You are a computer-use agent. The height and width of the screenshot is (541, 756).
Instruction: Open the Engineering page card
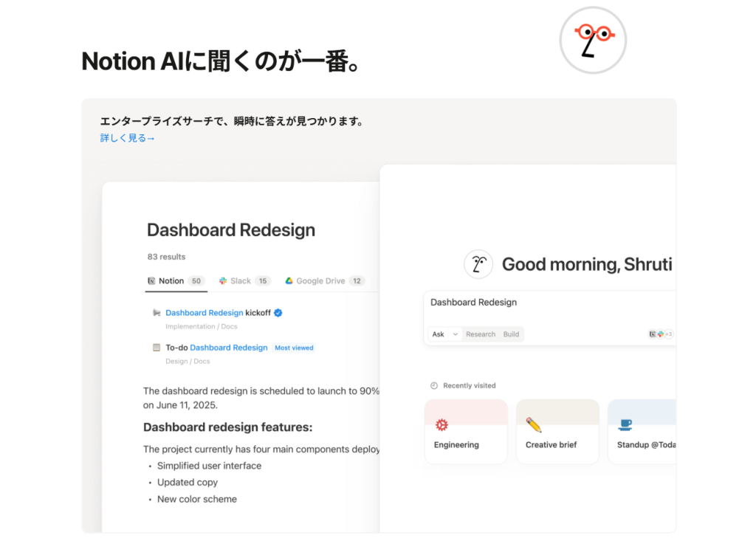click(466, 432)
